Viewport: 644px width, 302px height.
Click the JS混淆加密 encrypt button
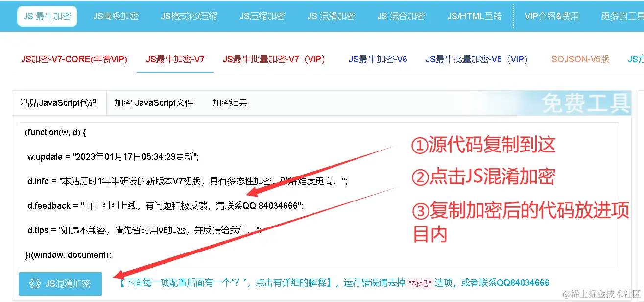[x=60, y=283]
